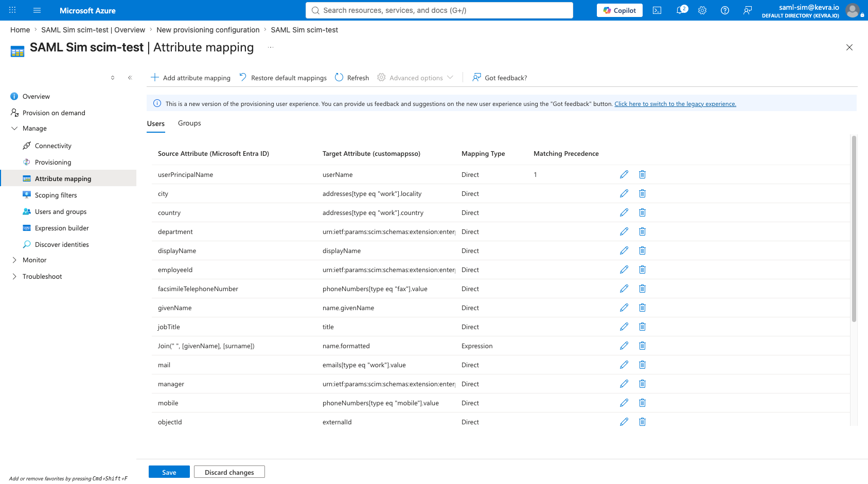Toggle expand all sidebar sections arrows
Screen dimensions: 868x484
pyautogui.click(x=113, y=78)
